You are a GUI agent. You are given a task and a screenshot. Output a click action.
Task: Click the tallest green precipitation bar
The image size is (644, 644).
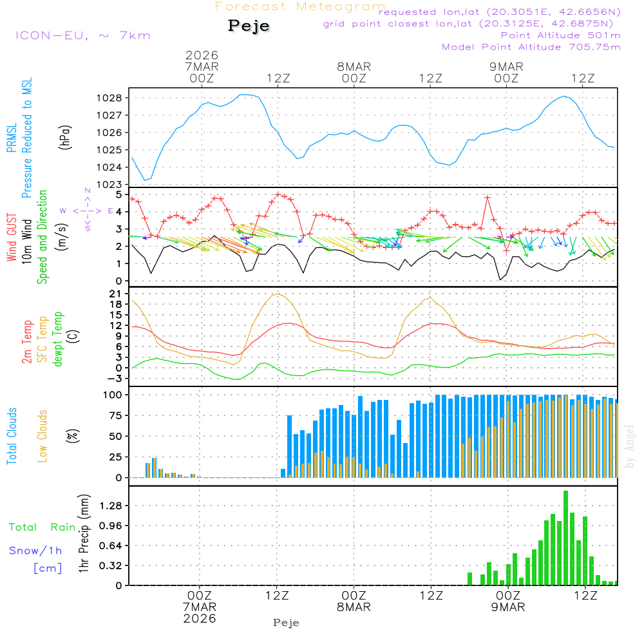565,538
